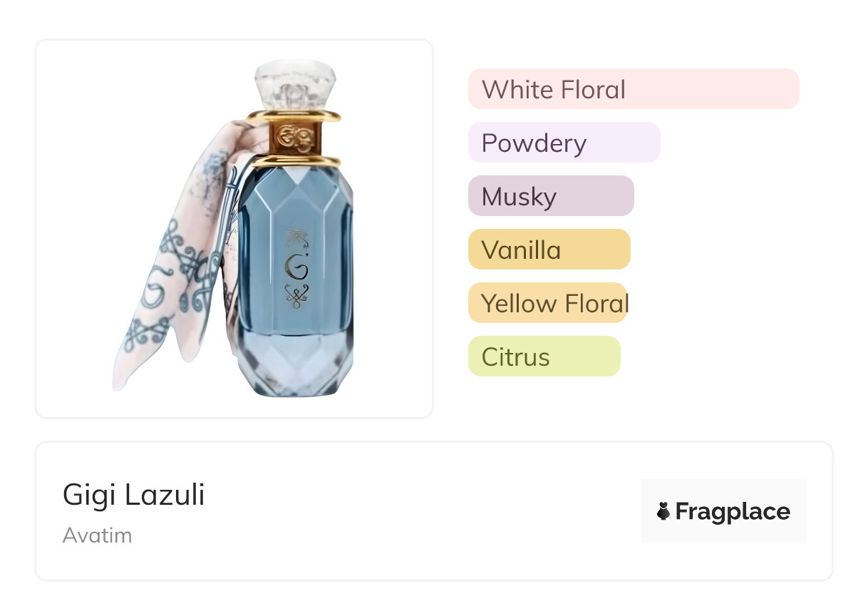
Task: Choose the Vanilla accord bar
Action: (x=549, y=250)
